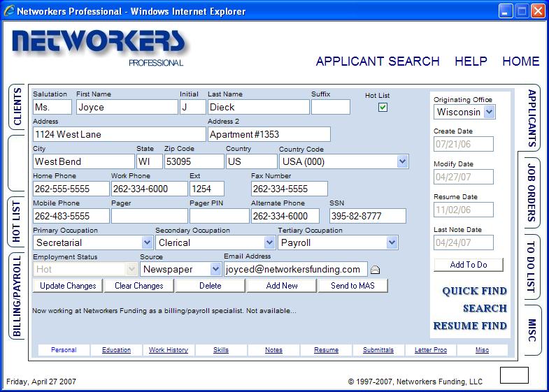
Task: Open the Work History bottom tab
Action: 169,350
